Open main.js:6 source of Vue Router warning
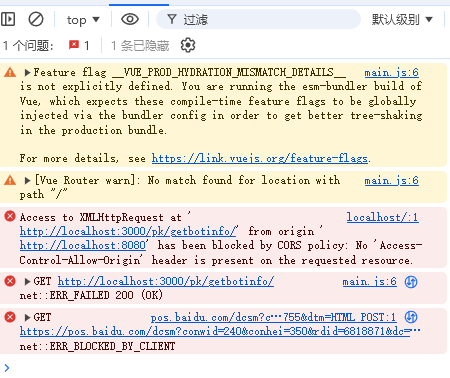 [391, 180]
